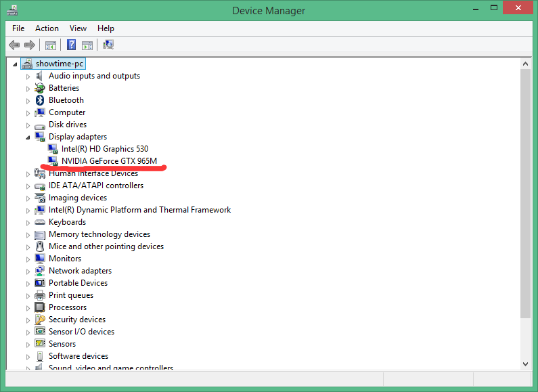Click Scan for hardware changes icon
Viewport: 538px width, 392px height.
click(x=108, y=45)
